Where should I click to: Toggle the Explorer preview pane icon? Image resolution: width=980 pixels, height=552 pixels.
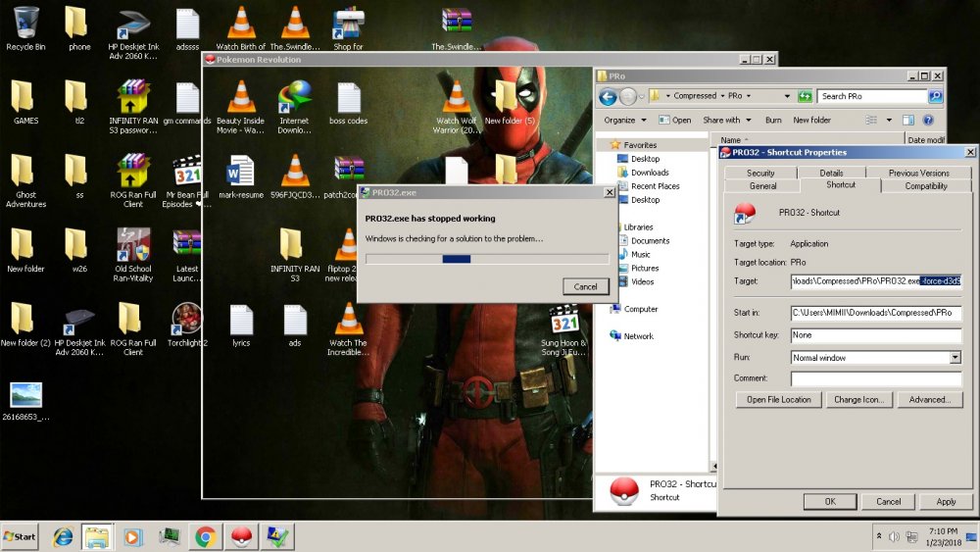tap(908, 120)
